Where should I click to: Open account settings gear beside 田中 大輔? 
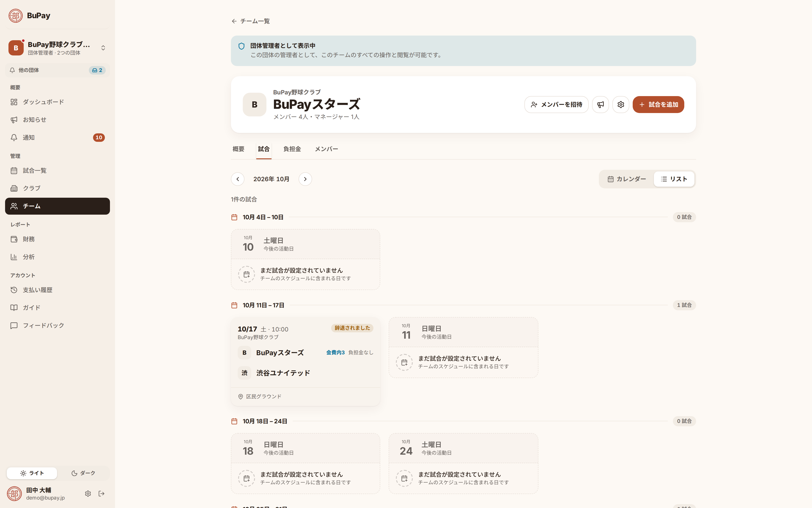tap(88, 494)
